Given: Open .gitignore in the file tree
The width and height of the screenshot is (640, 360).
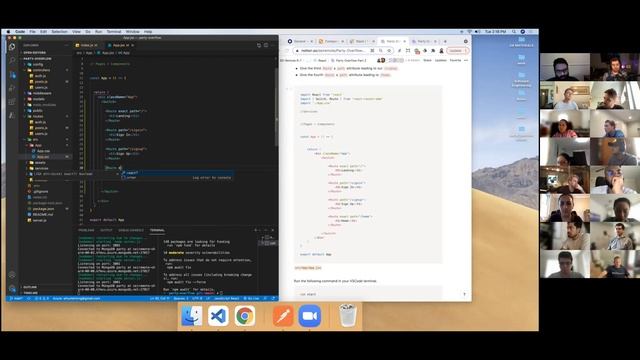Looking at the screenshot, I should click(40, 191).
